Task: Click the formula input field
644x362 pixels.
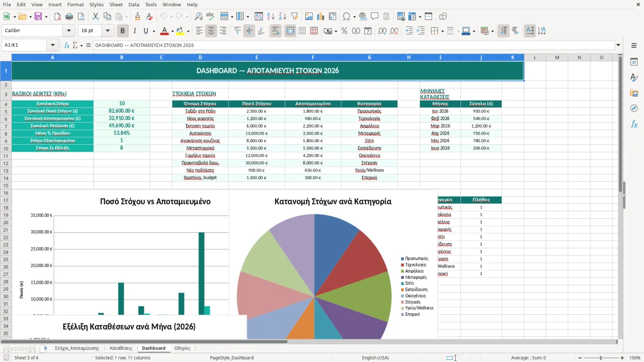Action: click(353, 45)
